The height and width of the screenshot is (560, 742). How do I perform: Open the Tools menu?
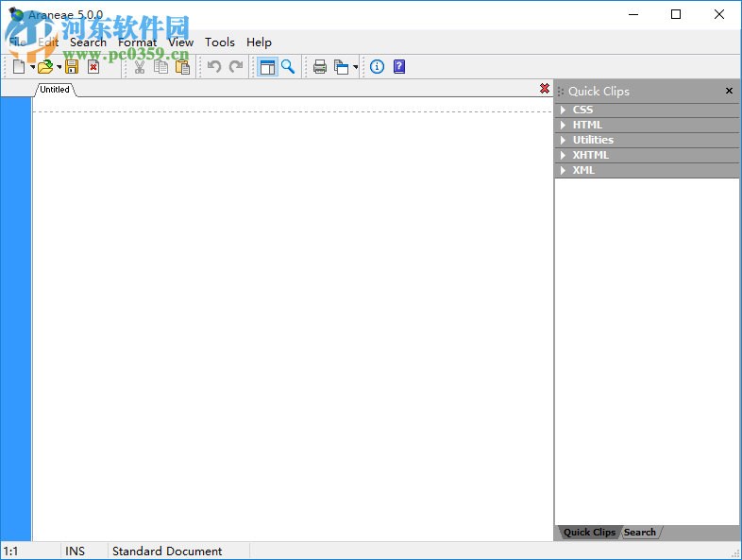coord(220,42)
